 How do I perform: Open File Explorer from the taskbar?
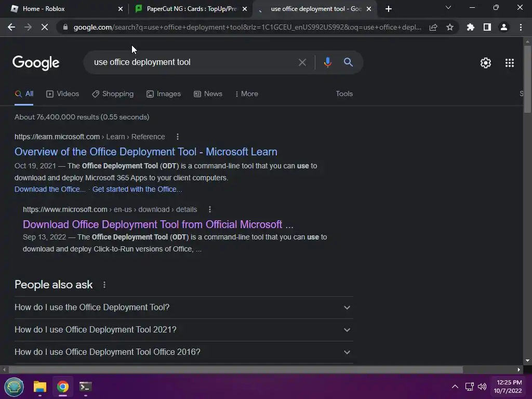(39, 387)
